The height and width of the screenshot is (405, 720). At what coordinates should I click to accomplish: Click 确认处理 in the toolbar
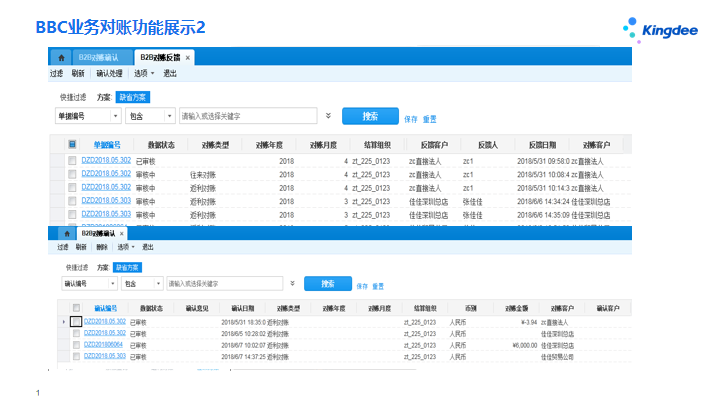[109, 73]
